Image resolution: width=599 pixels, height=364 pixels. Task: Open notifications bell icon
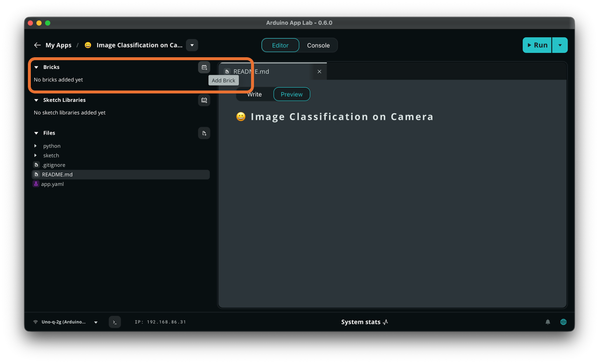(x=548, y=322)
